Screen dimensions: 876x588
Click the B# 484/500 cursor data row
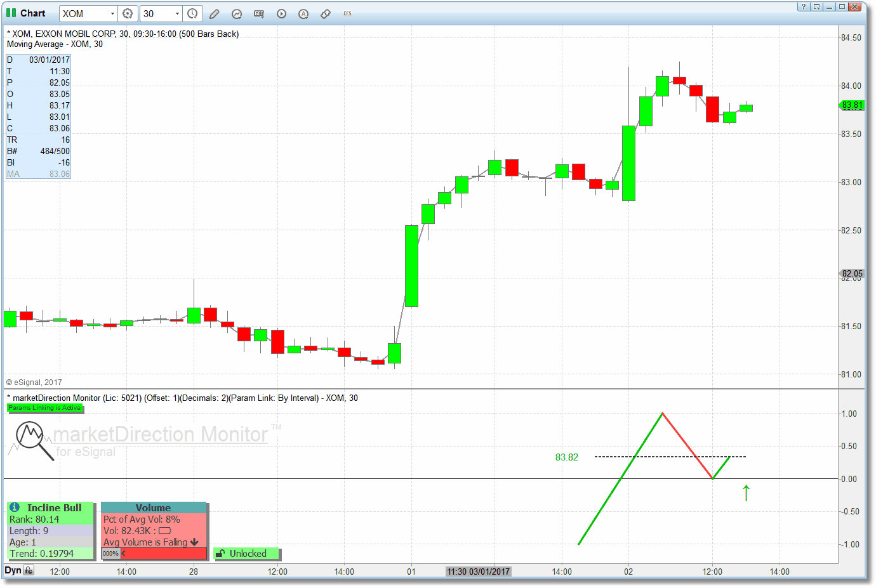click(x=38, y=151)
